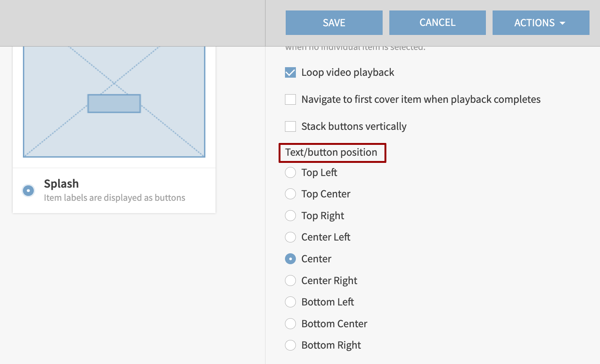Open the ACTIONS dropdown menu

540,23
